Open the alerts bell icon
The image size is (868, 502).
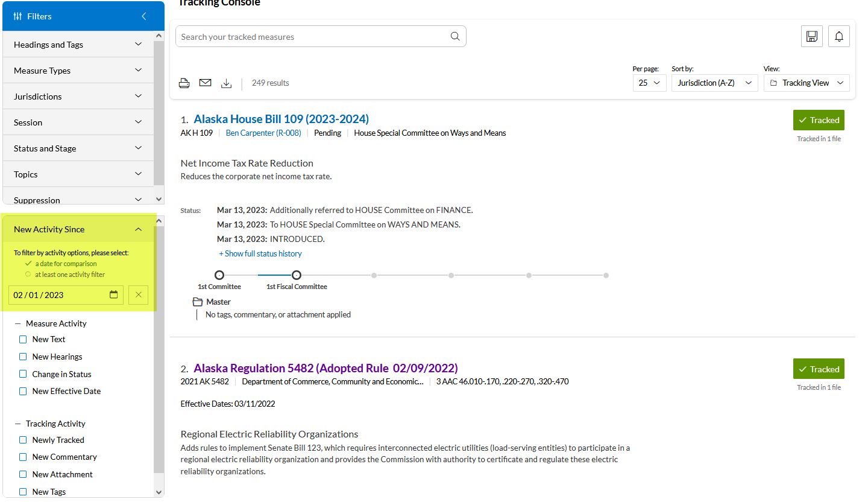tap(838, 36)
